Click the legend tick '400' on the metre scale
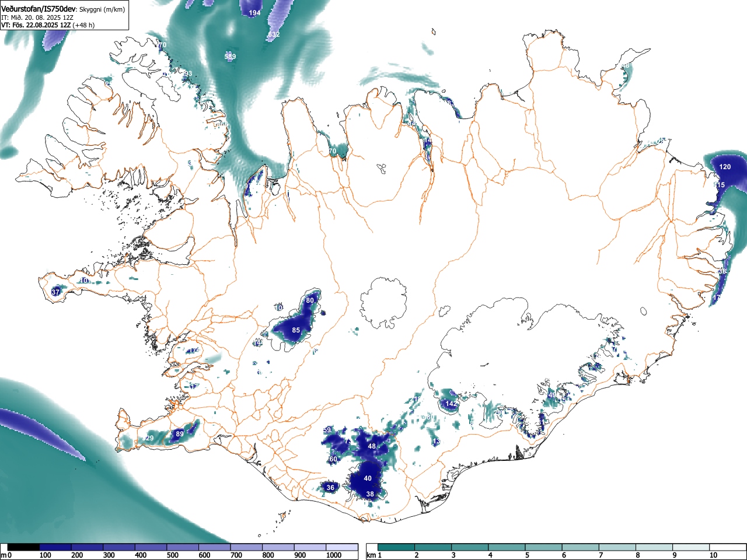Image resolution: width=747 pixels, height=560 pixels. click(141, 555)
